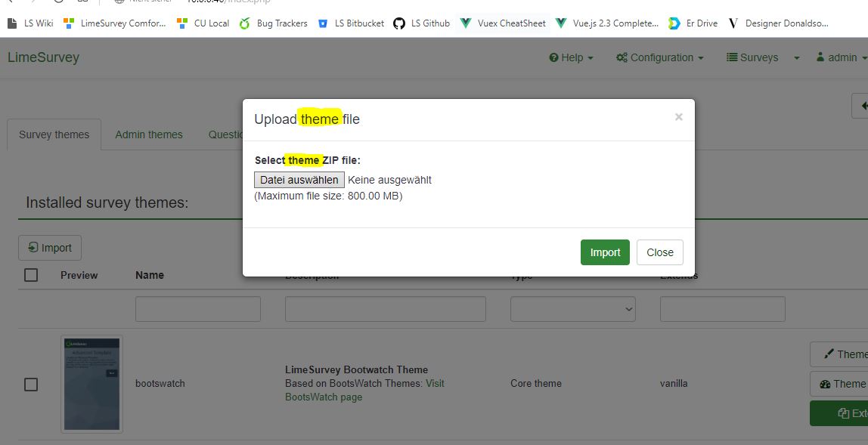Open the LimeSurvey Comfor... bookmark
The height and width of the screenshot is (445, 868).
tap(115, 23)
